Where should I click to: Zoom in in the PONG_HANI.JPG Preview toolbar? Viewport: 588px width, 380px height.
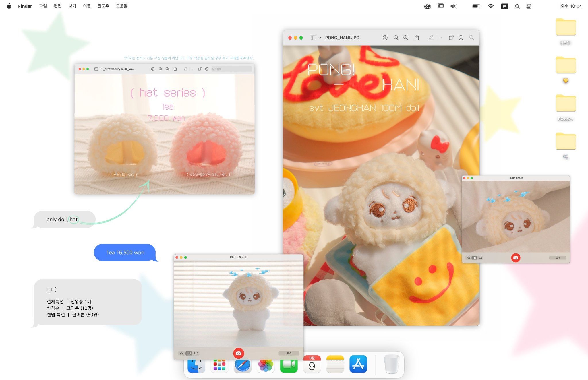(x=406, y=38)
